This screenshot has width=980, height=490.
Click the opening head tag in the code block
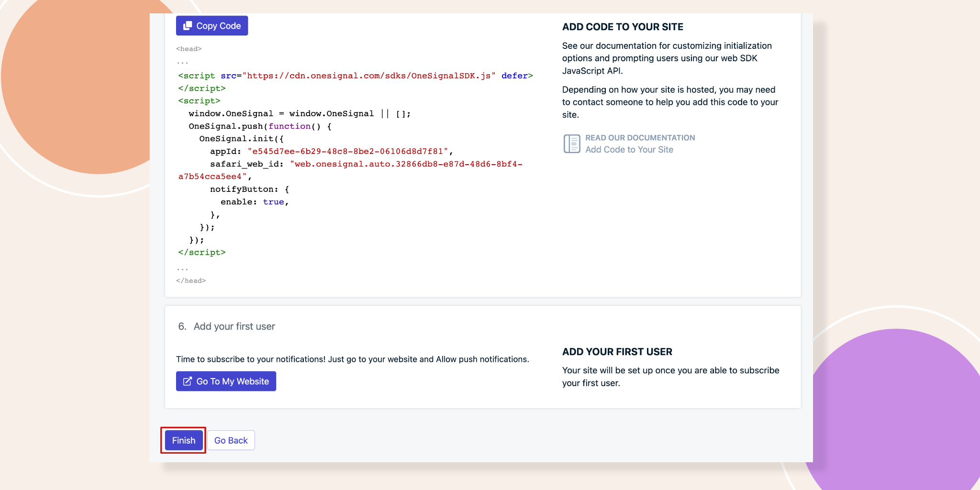point(189,48)
